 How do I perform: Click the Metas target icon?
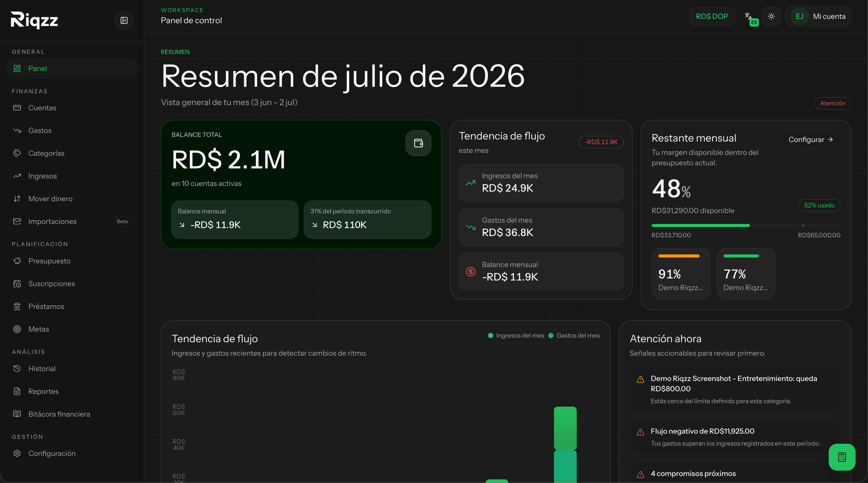pyautogui.click(x=17, y=329)
